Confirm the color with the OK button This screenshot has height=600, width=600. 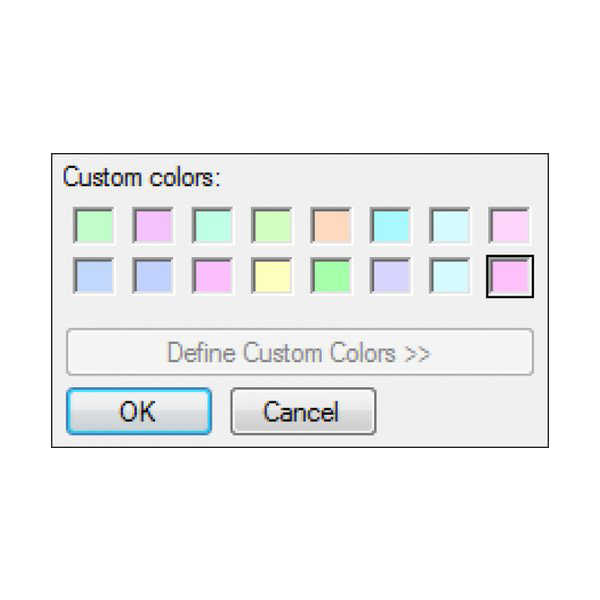click(x=139, y=411)
